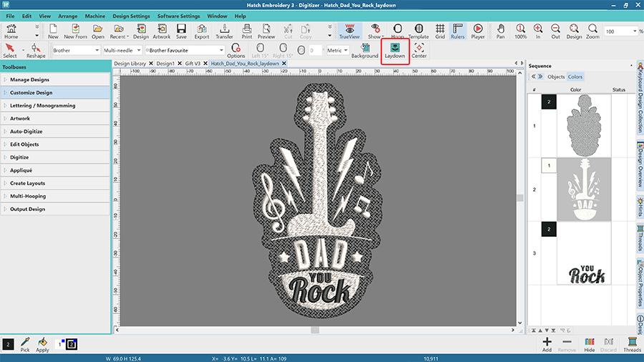Open the Background settings icon
This screenshot has width=644, height=362.
coord(364,49)
